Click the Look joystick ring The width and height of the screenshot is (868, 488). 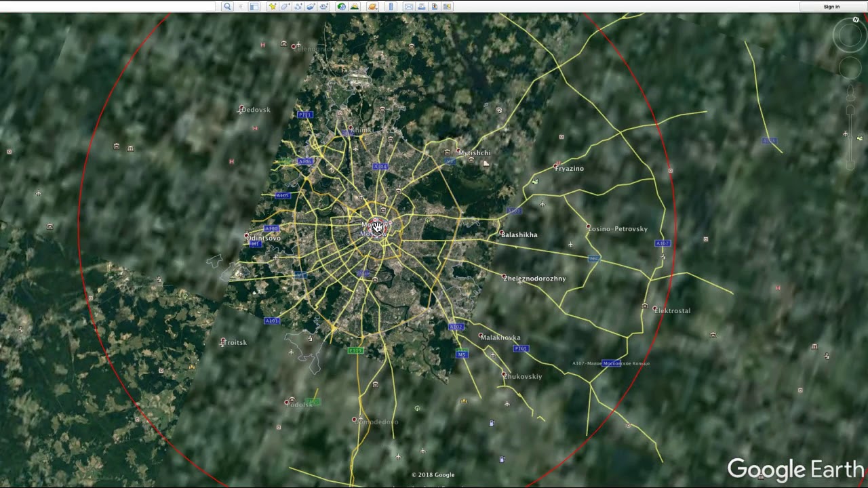pos(850,36)
